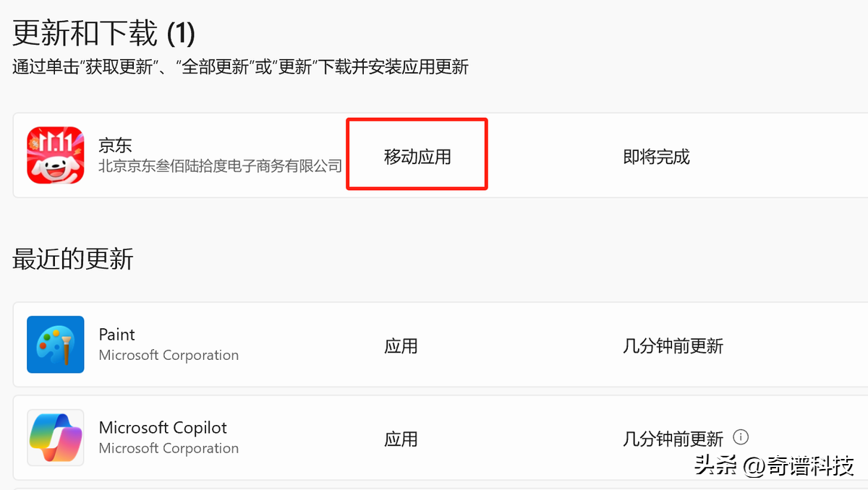Click the 头条 @奇谱科技 watermark
Viewport: 868px width, 490px height.
[774, 466]
